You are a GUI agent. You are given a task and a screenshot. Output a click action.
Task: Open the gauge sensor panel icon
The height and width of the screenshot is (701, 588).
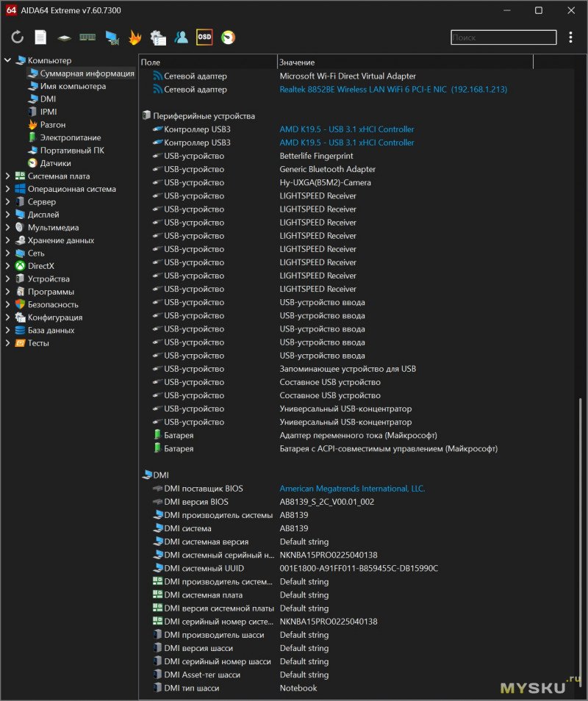[x=228, y=37]
